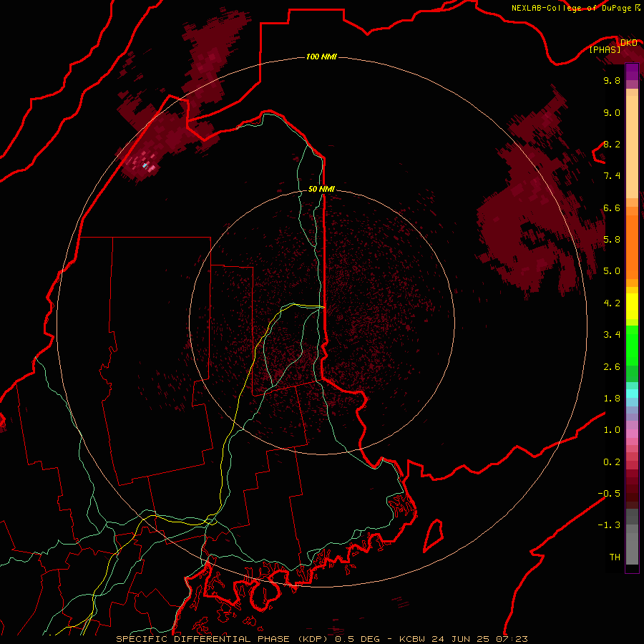Pick the pink band of the color bar
The image size is (644, 644).
coord(632,434)
